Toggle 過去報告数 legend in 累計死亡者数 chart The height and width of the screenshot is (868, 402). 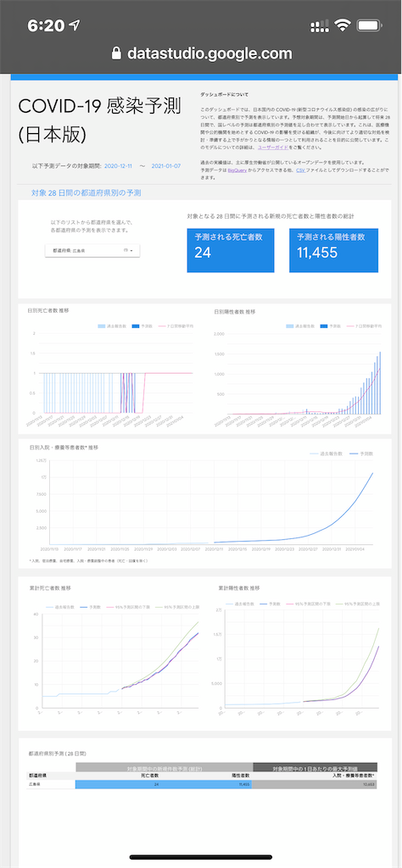click(x=59, y=607)
